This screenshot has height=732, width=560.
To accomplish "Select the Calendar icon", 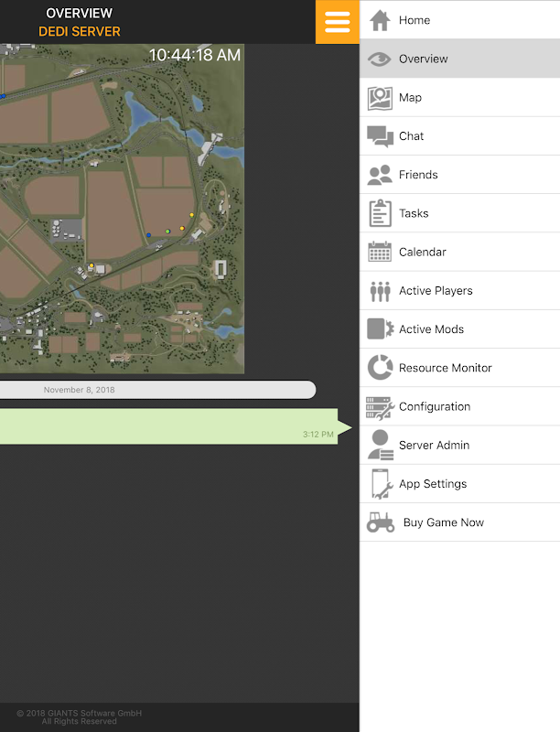I will click(x=380, y=252).
